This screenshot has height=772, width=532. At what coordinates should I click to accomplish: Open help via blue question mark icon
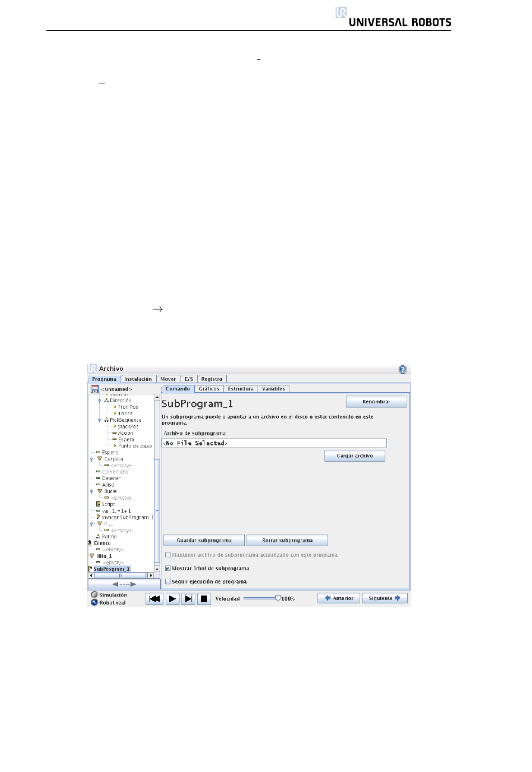click(x=403, y=369)
